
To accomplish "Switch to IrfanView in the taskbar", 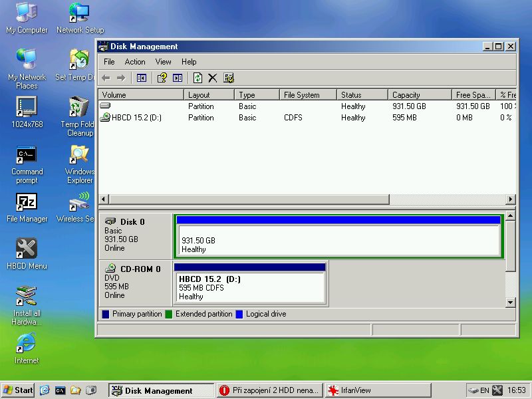I will click(x=377, y=390).
